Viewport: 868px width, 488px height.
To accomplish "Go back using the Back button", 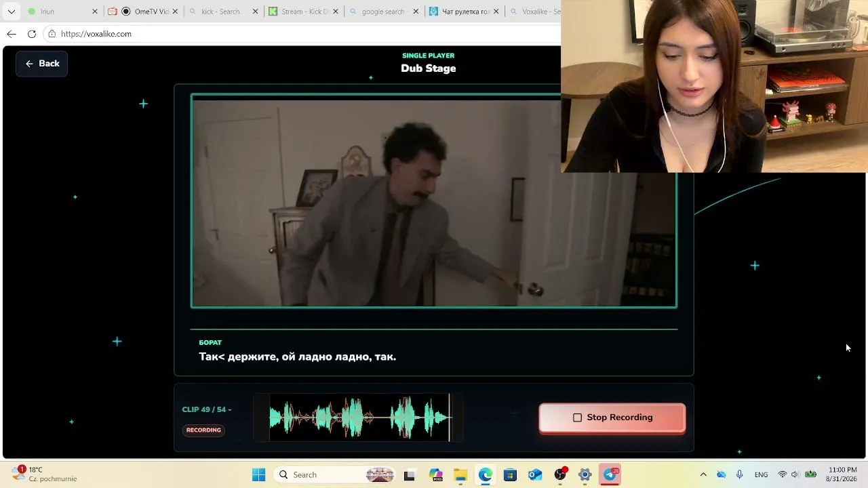I will click(42, 64).
